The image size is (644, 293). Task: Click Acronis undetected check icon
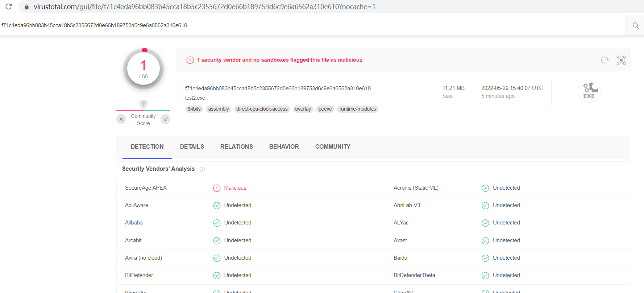(x=485, y=188)
